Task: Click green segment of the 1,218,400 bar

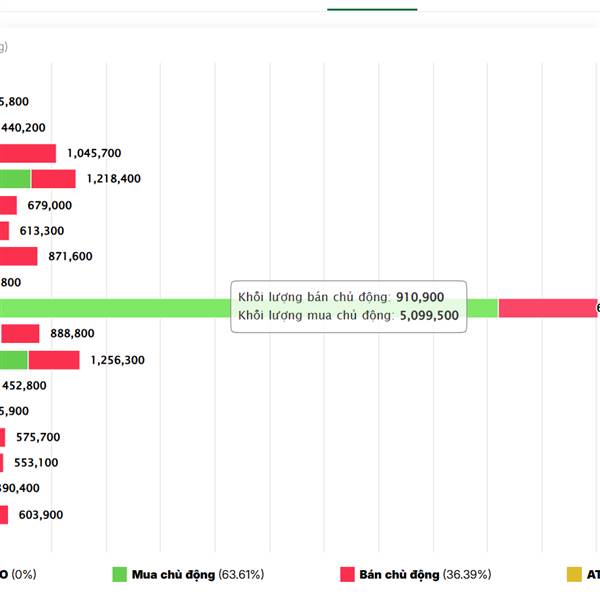Action: pos(15,179)
